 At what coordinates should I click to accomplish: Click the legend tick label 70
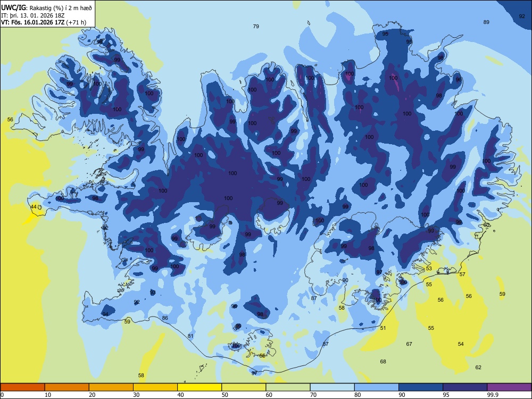point(313,395)
